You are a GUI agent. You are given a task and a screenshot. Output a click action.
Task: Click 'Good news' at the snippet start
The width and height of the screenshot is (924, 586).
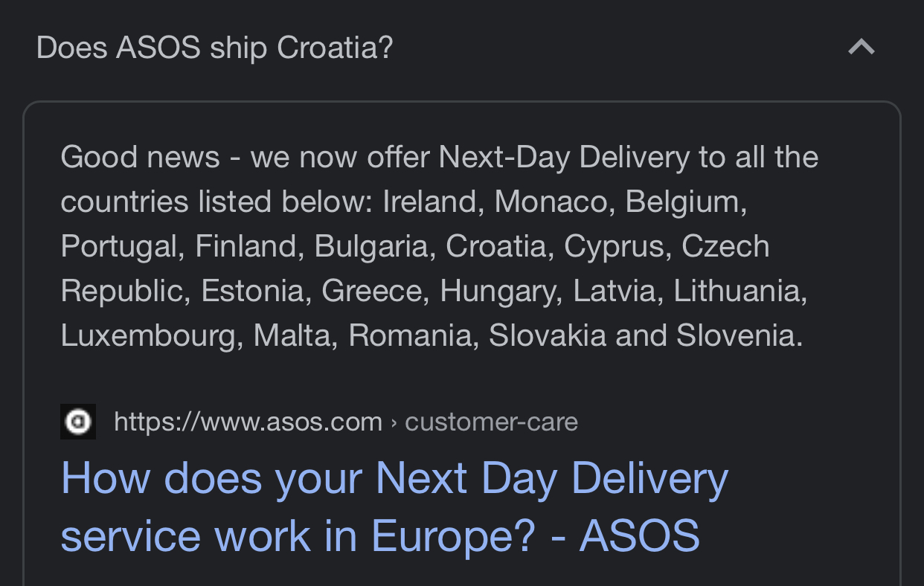pyautogui.click(x=140, y=158)
